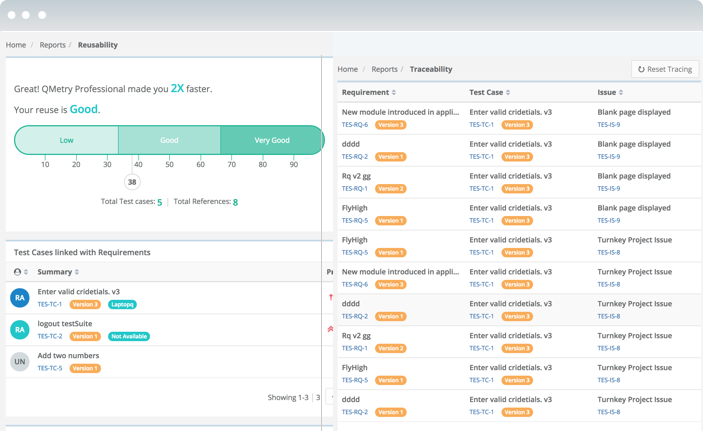703x431 pixels.
Task: Sort by the Issue column arrows
Action: [x=621, y=92]
